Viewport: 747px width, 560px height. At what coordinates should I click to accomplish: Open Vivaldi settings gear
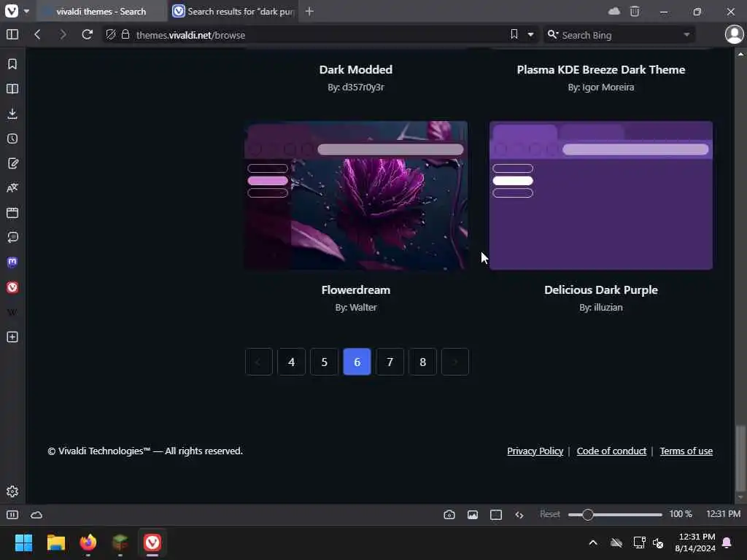(12, 491)
